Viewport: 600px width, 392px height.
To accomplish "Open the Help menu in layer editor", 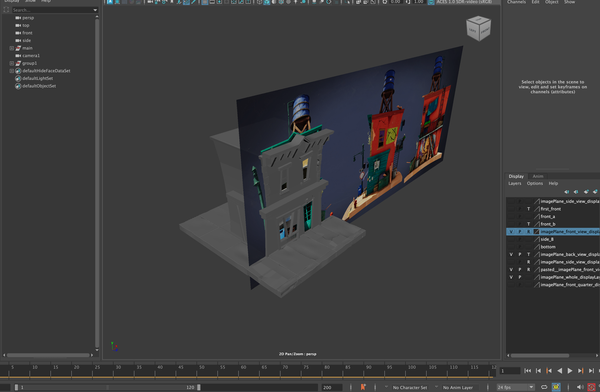I will coord(553,183).
